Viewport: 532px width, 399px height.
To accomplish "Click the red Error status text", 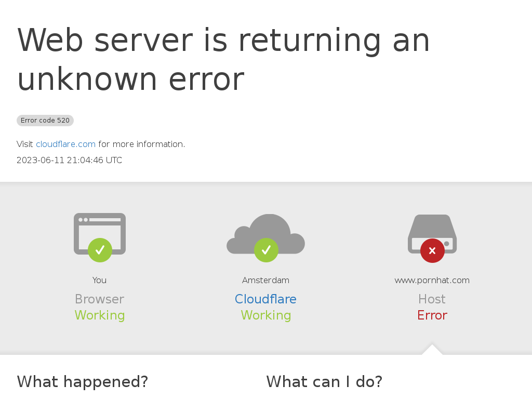I will click(x=432, y=315).
